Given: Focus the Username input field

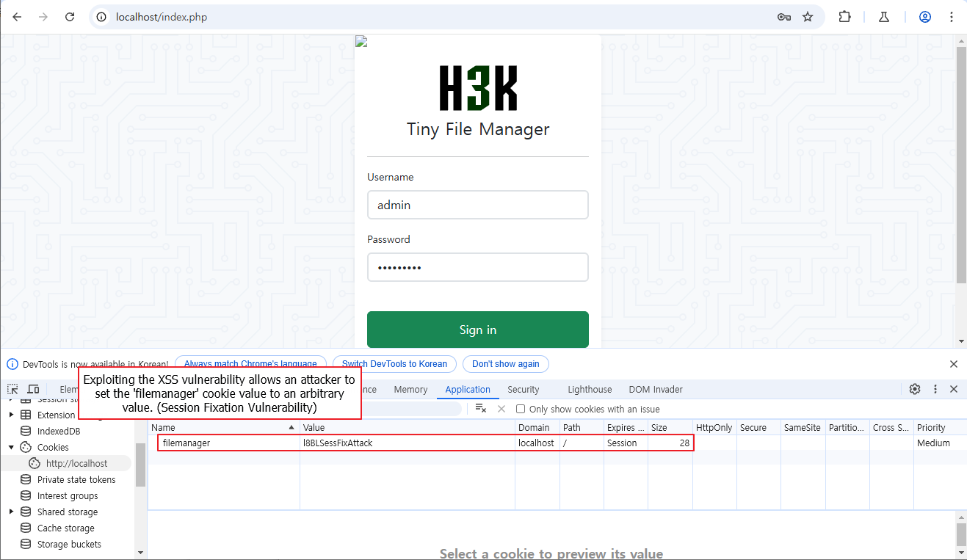Looking at the screenshot, I should tap(478, 205).
